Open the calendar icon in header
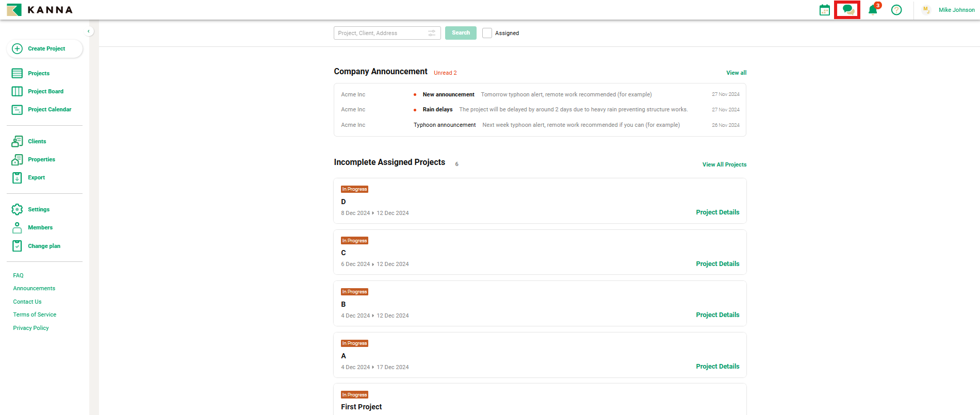The width and height of the screenshot is (980, 415). [x=825, y=10]
